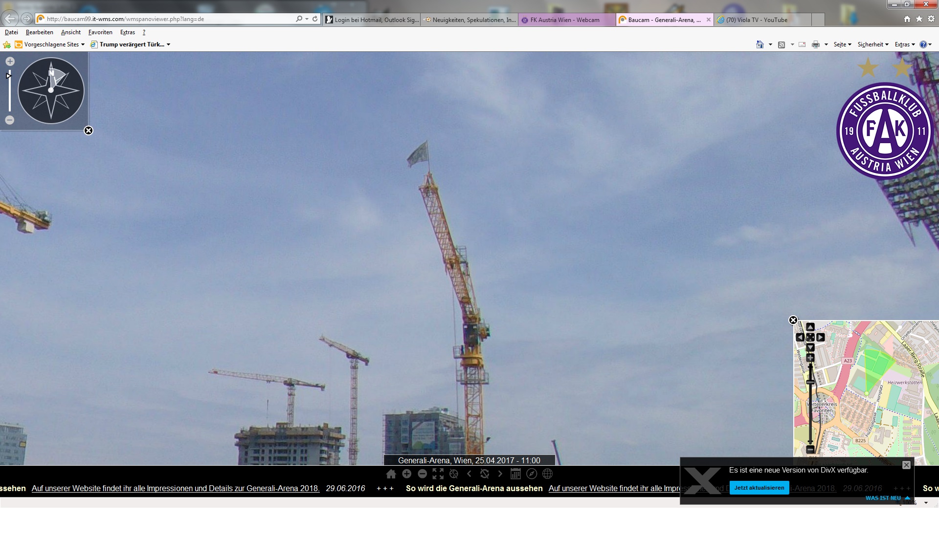Click the mini map zoom slider handle
This screenshot has height=560, width=939.
[x=810, y=382]
